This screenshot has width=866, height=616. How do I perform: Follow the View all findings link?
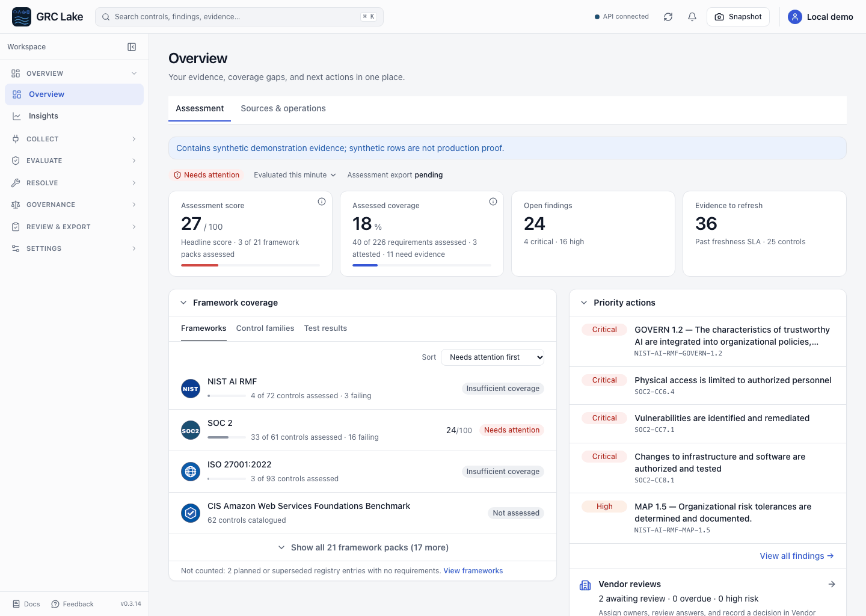click(x=797, y=556)
